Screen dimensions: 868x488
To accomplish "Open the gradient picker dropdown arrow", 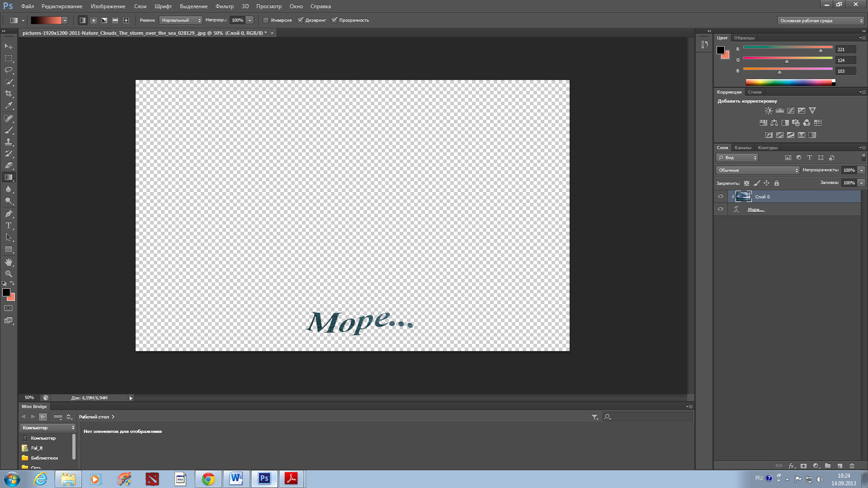I will pos(65,20).
